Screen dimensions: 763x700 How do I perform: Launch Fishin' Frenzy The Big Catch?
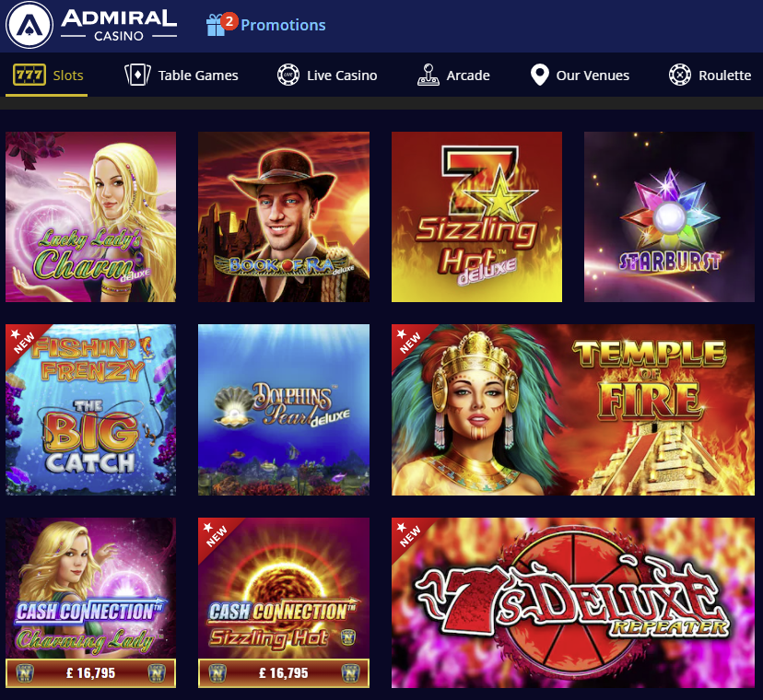pos(90,410)
